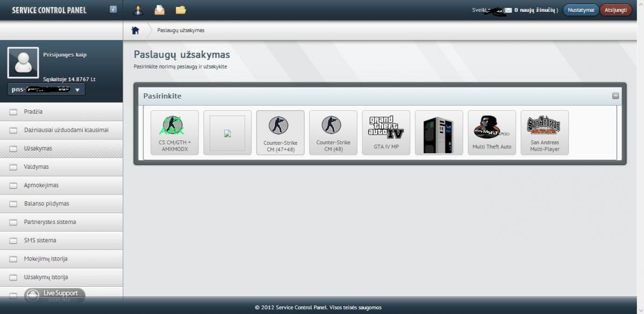Open the inbox tray icon in top bar

pyautogui.click(x=159, y=10)
